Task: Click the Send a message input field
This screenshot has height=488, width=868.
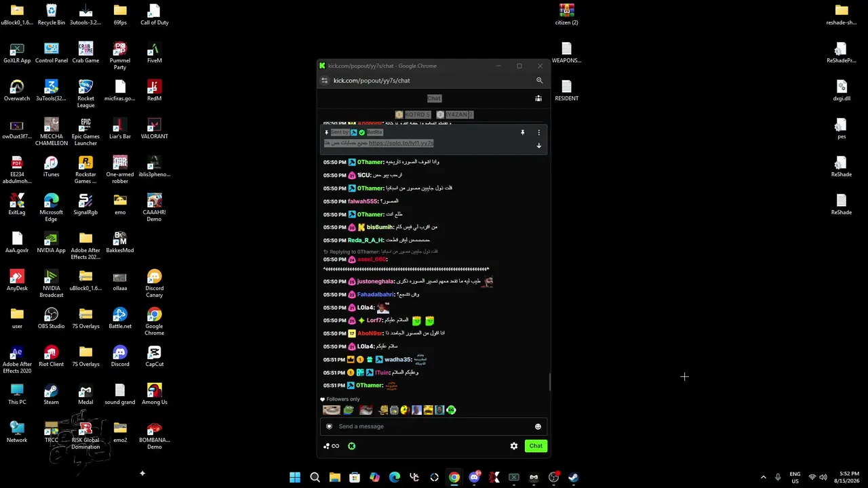Action: pos(433,426)
